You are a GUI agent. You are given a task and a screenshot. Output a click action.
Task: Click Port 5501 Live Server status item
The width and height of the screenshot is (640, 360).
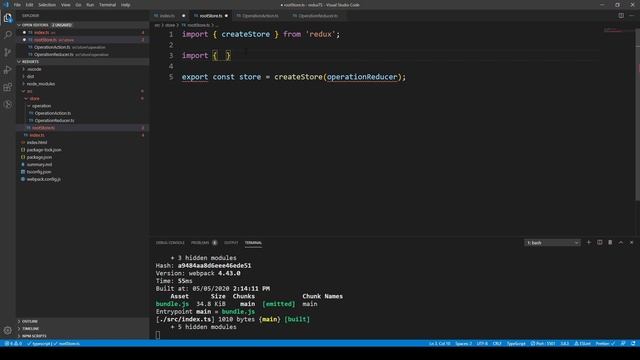point(543,344)
